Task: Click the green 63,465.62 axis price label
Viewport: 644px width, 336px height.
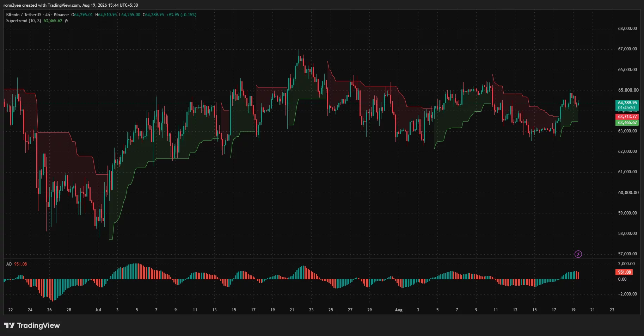Action: point(627,123)
